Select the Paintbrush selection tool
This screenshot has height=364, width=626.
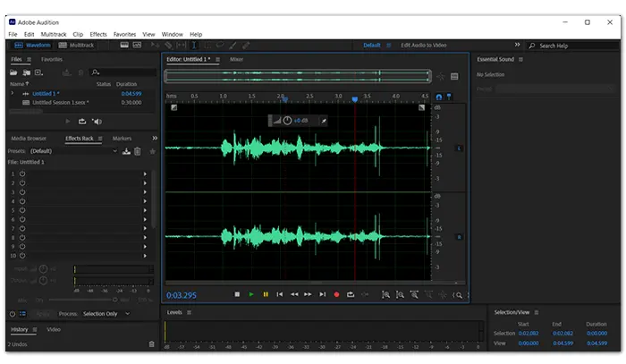233,46
